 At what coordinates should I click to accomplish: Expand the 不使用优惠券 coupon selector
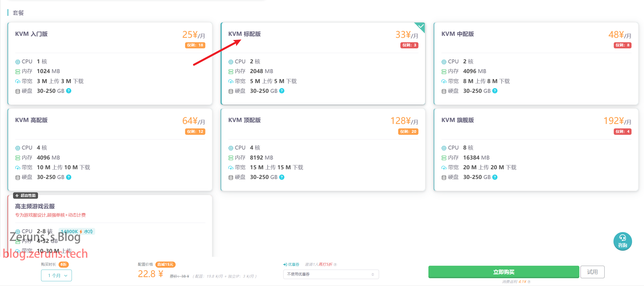331,274
